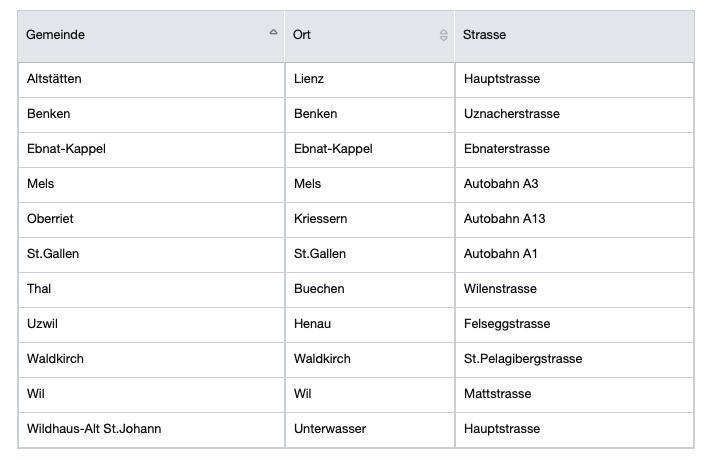
Task: Select the Felseggstrasse cell
Action: (x=507, y=324)
